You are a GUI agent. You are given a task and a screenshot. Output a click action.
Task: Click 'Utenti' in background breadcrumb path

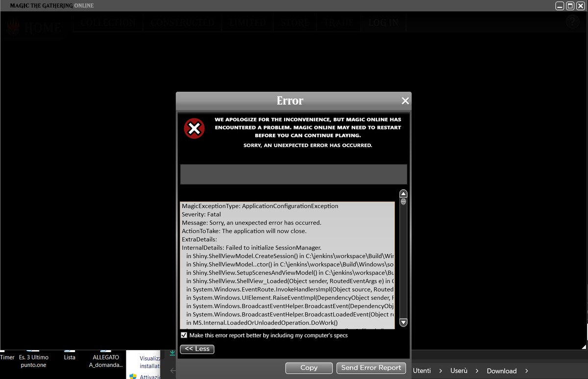422,371
